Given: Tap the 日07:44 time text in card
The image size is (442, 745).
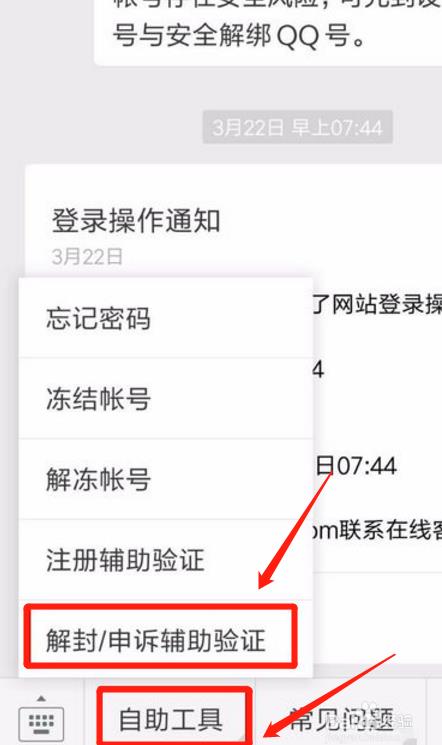Looking at the screenshot, I should click(356, 466).
